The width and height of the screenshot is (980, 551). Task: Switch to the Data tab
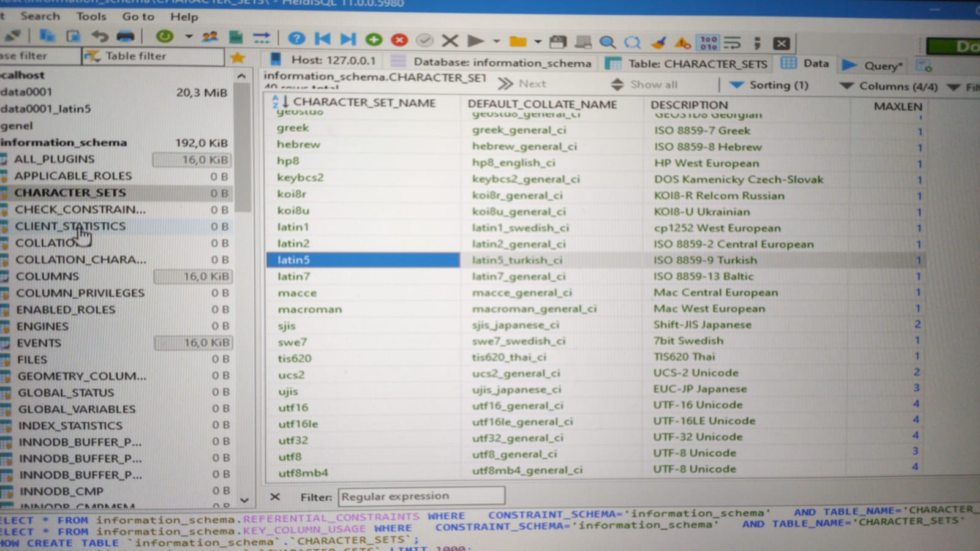pyautogui.click(x=806, y=63)
